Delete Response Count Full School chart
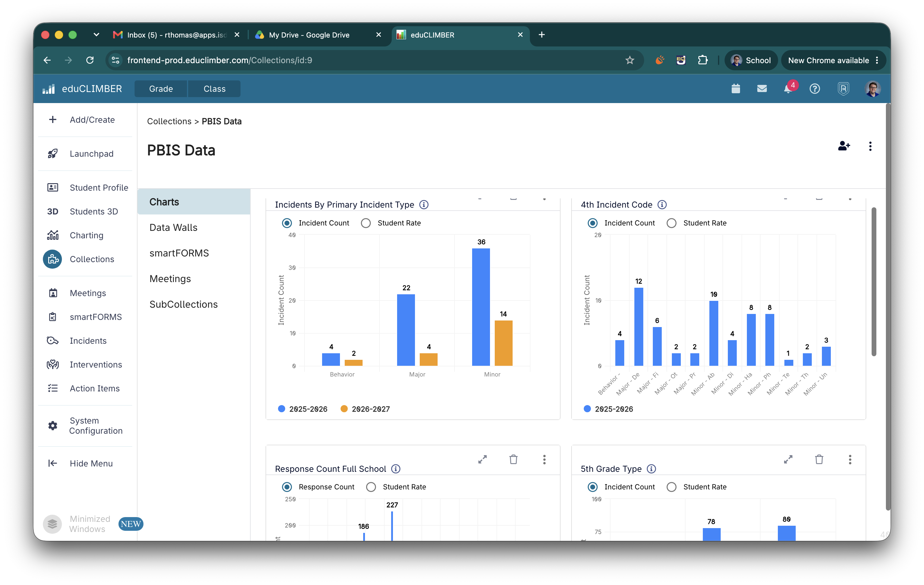Screen dimensions: 924x585 click(513, 460)
